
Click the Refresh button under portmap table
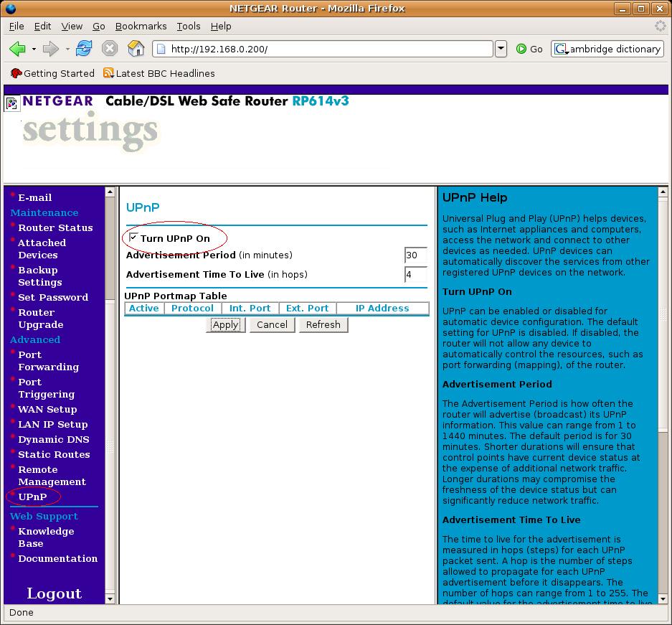click(x=323, y=324)
